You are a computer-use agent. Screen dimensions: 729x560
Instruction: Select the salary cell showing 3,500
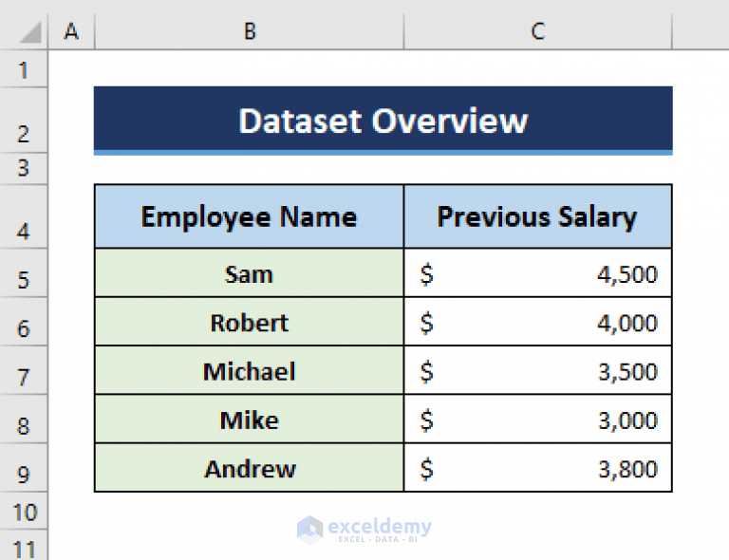pyautogui.click(x=538, y=371)
